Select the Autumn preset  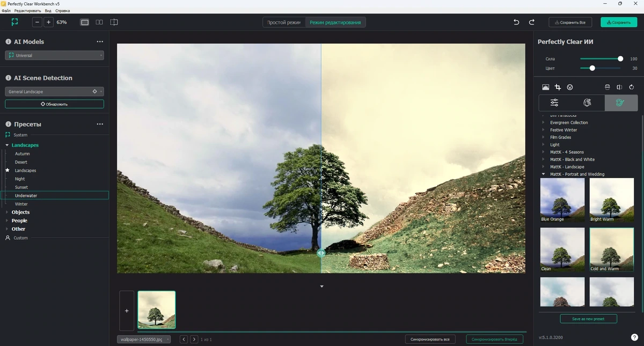click(x=23, y=153)
